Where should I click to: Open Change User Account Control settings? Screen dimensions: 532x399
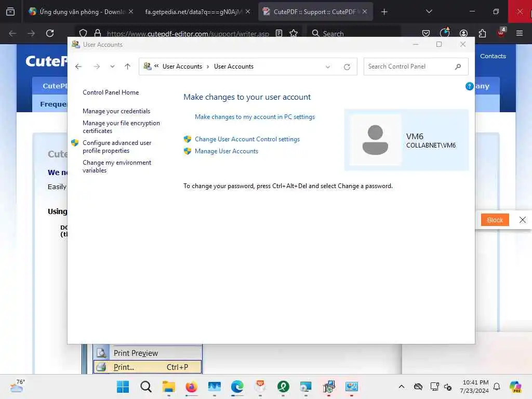(x=247, y=139)
